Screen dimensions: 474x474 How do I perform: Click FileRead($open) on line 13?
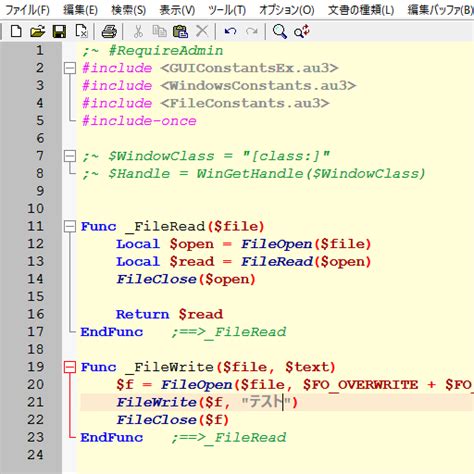306,262
